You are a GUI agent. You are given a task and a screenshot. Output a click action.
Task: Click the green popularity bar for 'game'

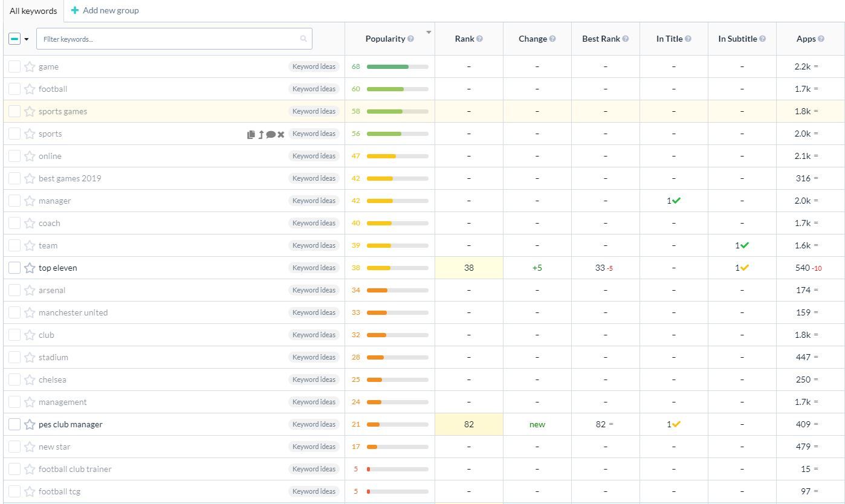pos(387,66)
